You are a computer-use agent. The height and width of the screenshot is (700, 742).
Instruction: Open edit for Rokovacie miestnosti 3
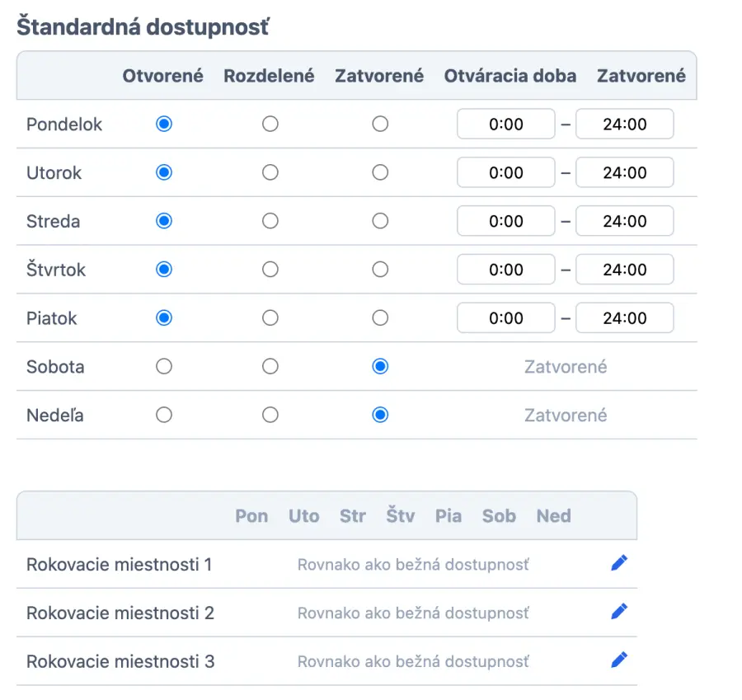point(619,660)
